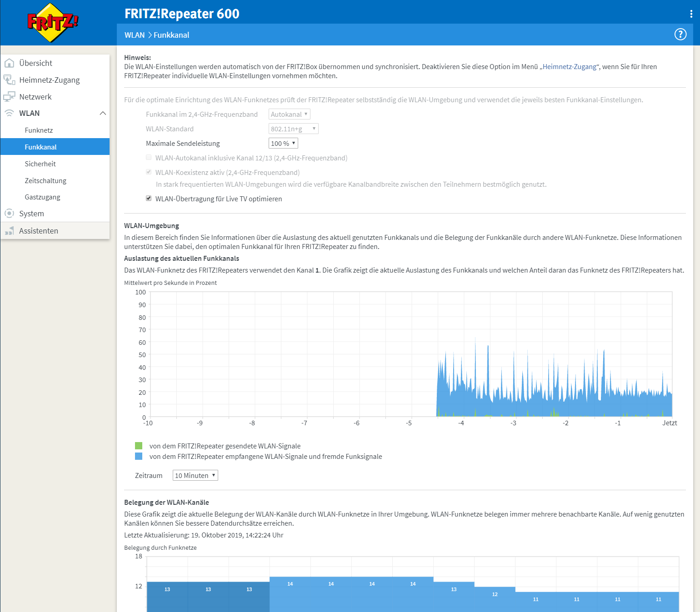Screen dimensions: 700x612
Task: Collapse the WLAN menu chevron
Action: (x=103, y=113)
